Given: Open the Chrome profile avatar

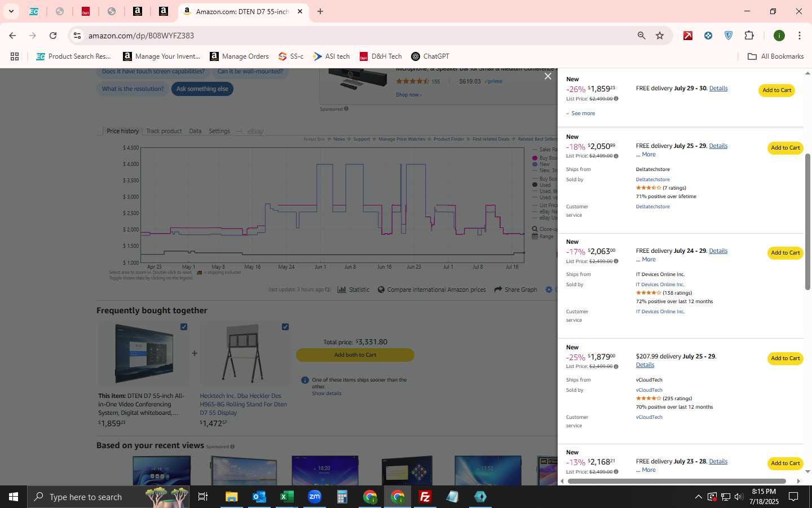Looking at the screenshot, I should coord(779,36).
